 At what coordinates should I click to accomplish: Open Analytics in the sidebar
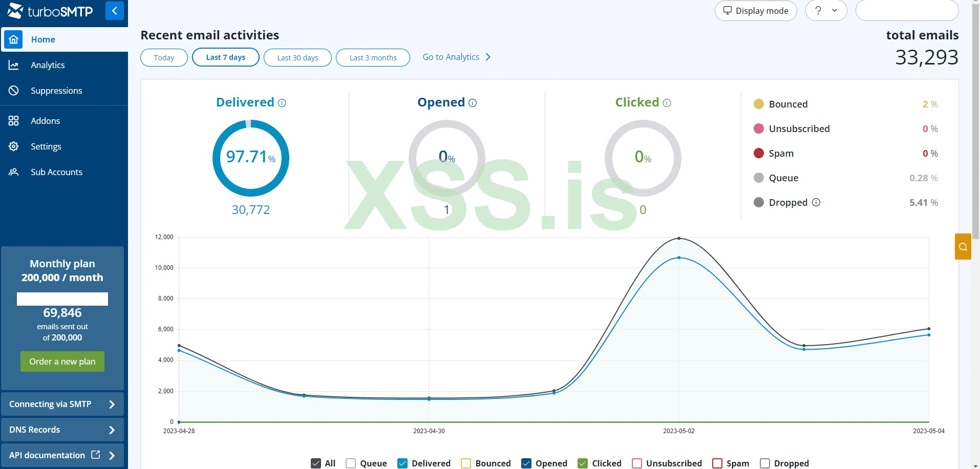point(64,65)
